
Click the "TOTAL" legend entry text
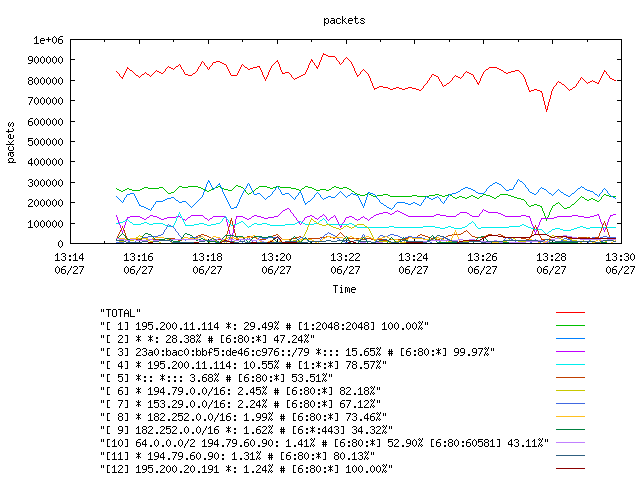coord(120,313)
